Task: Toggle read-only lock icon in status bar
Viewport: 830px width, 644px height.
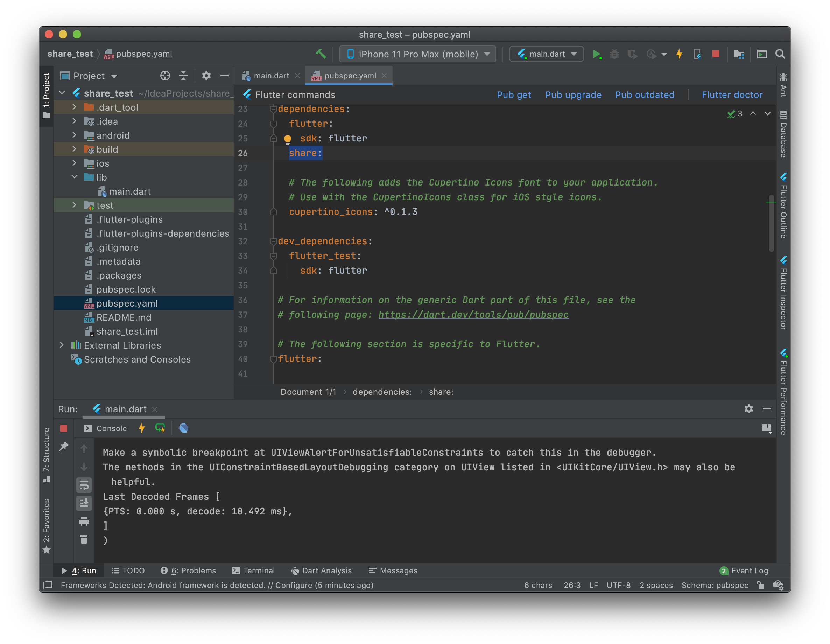Action: (x=760, y=585)
